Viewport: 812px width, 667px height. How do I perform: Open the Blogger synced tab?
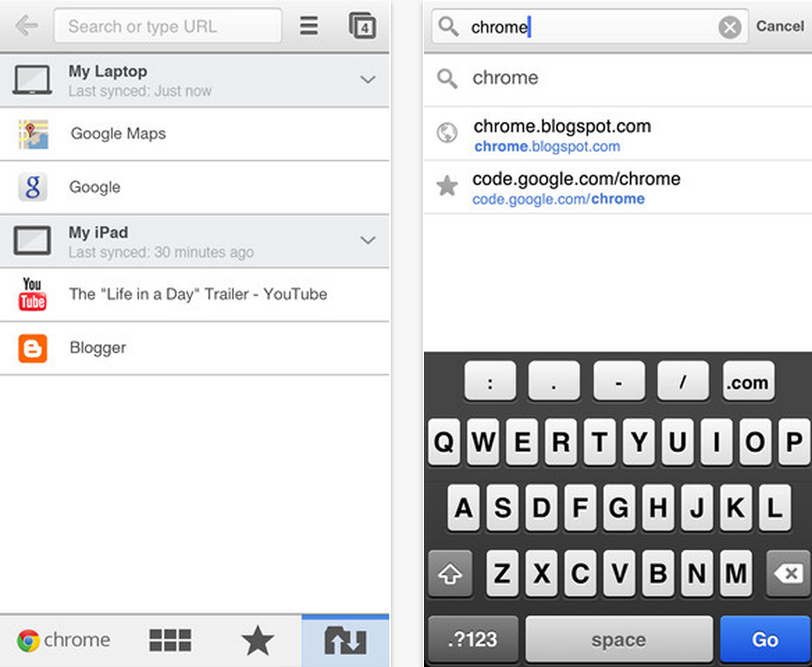click(195, 347)
